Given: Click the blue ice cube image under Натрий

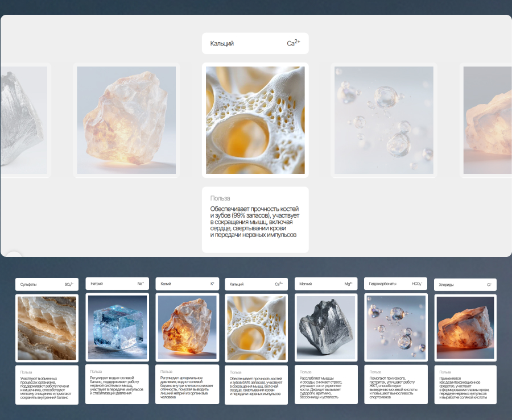Looking at the screenshot, I should (x=117, y=327).
